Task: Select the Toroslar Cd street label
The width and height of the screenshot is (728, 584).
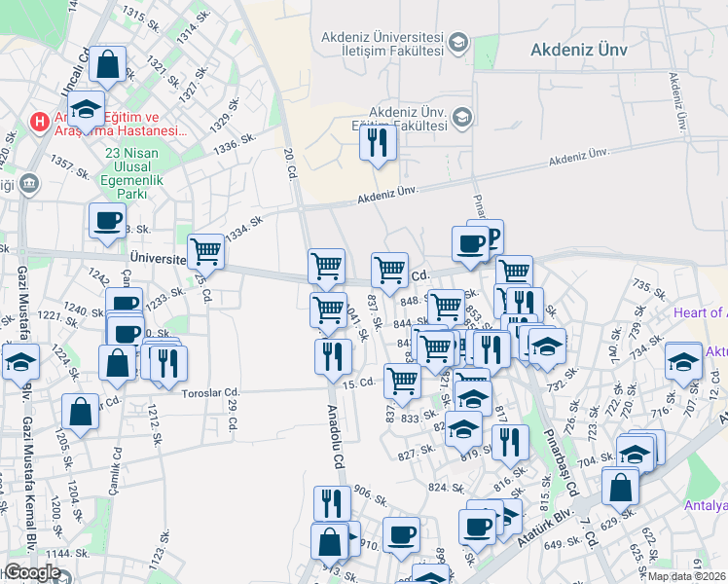Action: point(210,393)
